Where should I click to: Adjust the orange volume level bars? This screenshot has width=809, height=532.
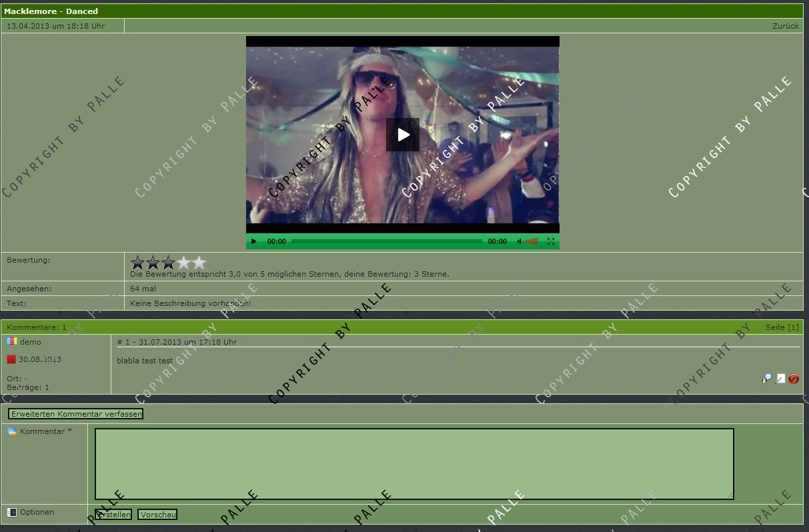(x=531, y=241)
